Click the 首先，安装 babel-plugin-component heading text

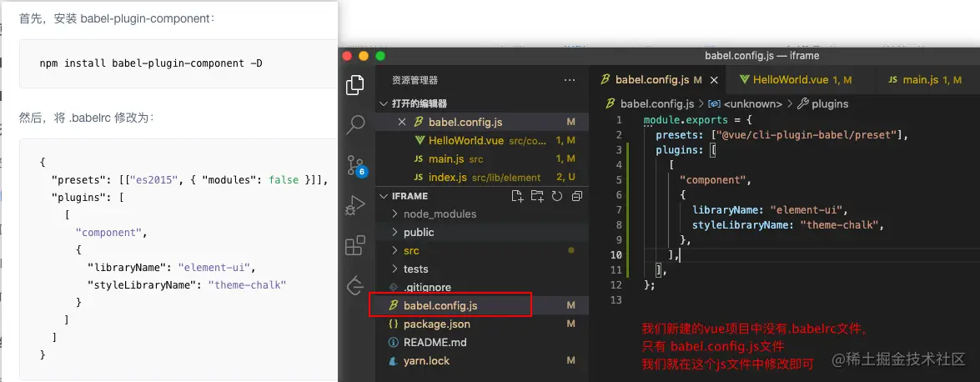[117, 18]
